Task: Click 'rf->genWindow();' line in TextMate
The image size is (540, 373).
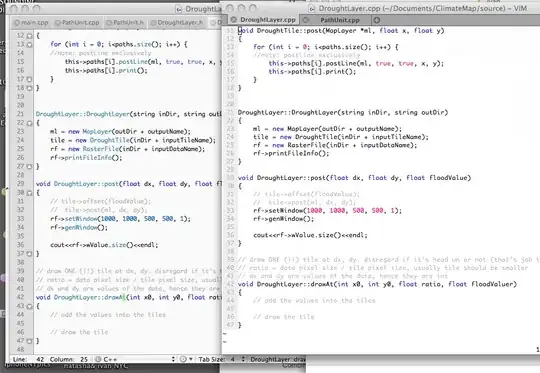Action: (x=79, y=227)
